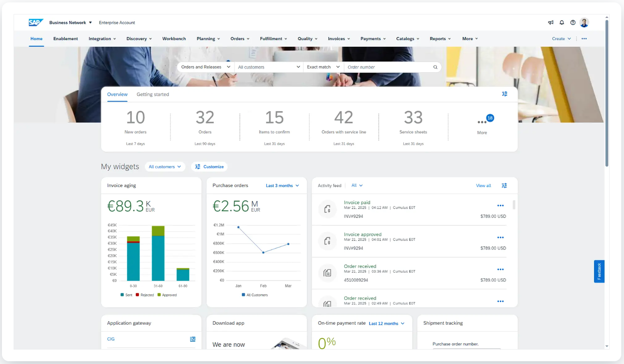Toggle the Rejected legend series
The height and width of the screenshot is (364, 624).
(145, 295)
